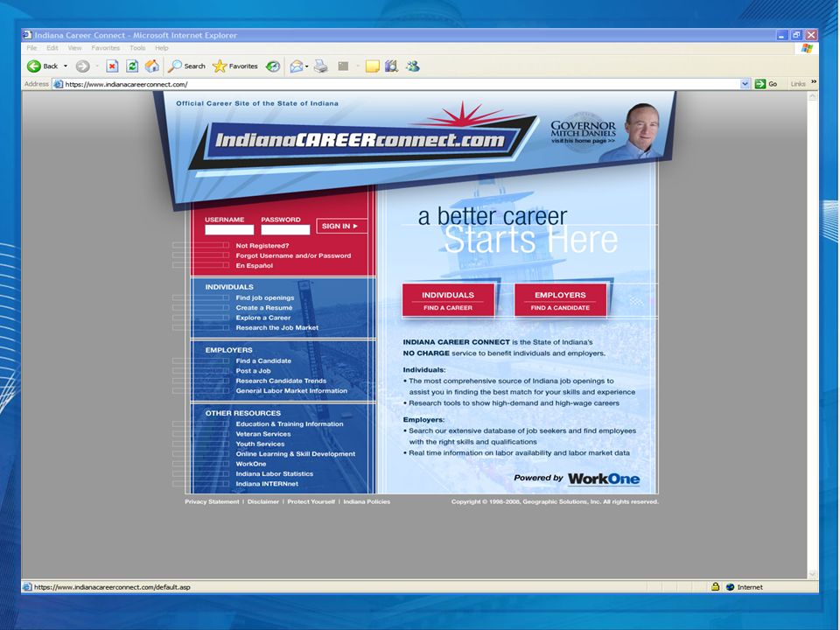Click the Back arrow icon

click(x=34, y=66)
